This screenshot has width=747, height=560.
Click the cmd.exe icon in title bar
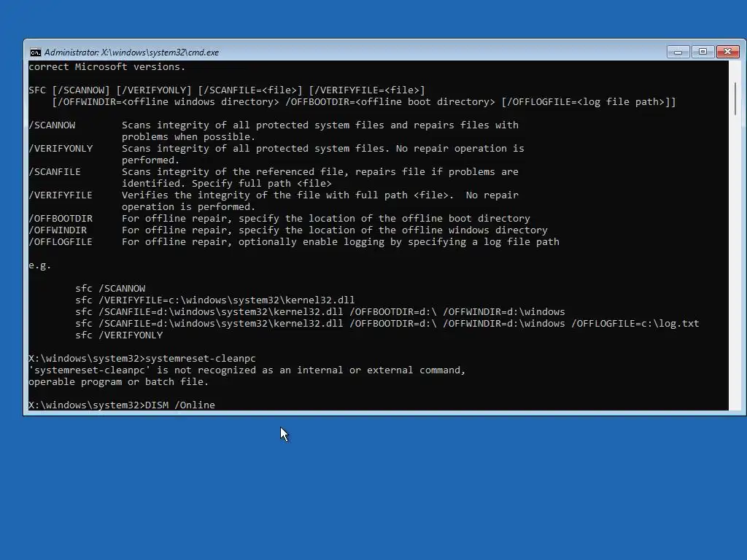(35, 52)
